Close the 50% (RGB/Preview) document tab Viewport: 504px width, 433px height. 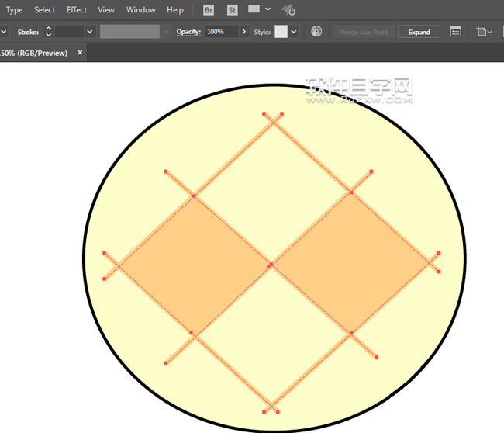[x=78, y=53]
